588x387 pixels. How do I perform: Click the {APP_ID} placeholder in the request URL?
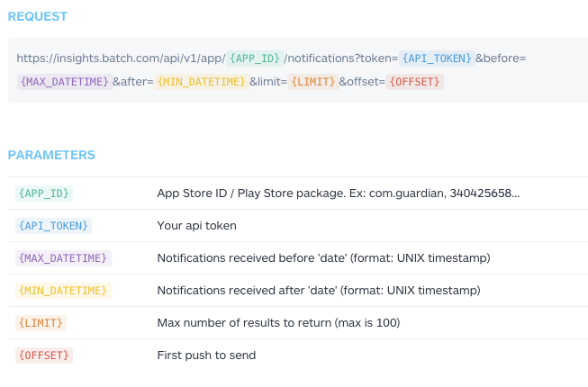(x=254, y=58)
